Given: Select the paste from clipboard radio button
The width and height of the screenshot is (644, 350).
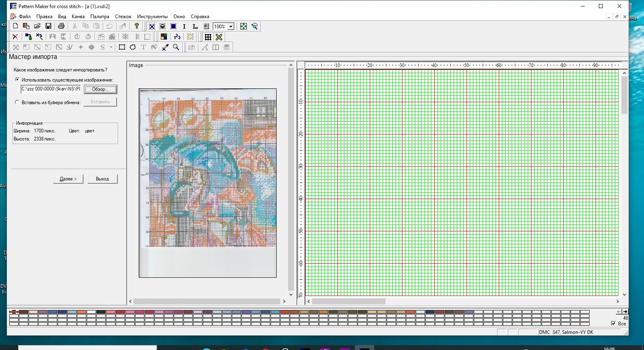Looking at the screenshot, I should click(17, 102).
